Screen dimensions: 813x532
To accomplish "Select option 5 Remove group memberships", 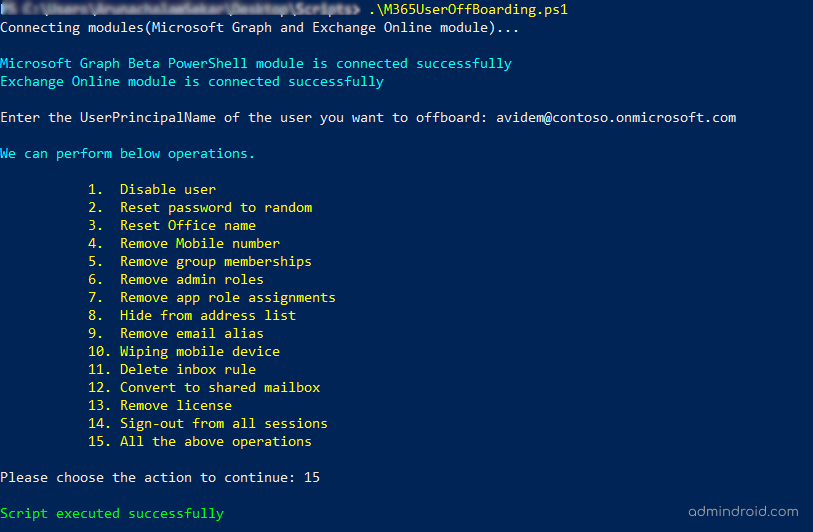I will 215,261.
